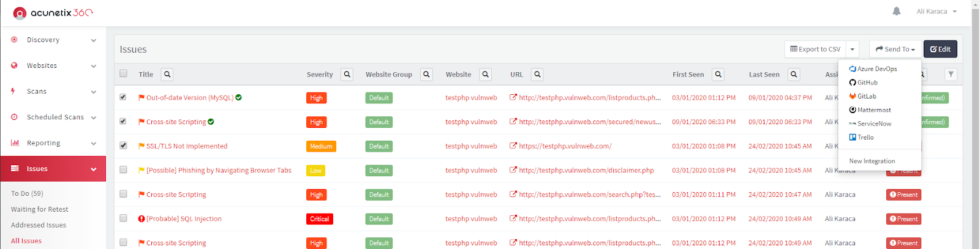The height and width of the screenshot is (249, 980).
Task: Send to ServiceNow
Action: [870, 124]
